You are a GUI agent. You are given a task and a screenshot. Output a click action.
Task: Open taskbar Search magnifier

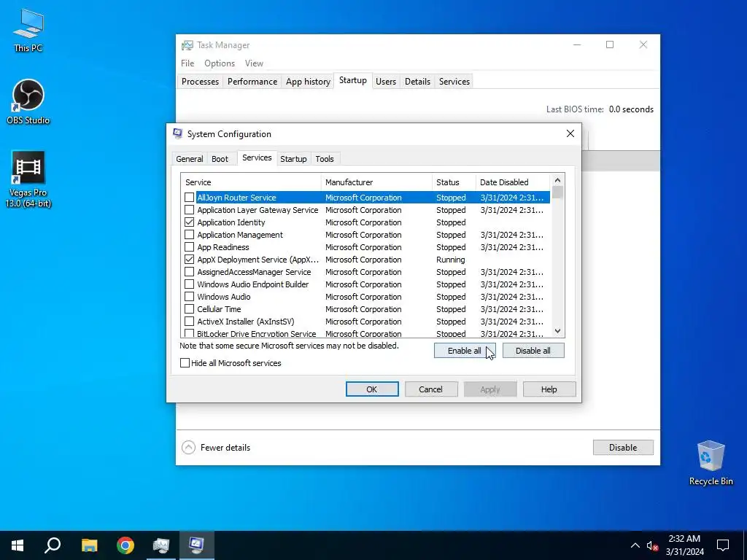pyautogui.click(x=53, y=545)
